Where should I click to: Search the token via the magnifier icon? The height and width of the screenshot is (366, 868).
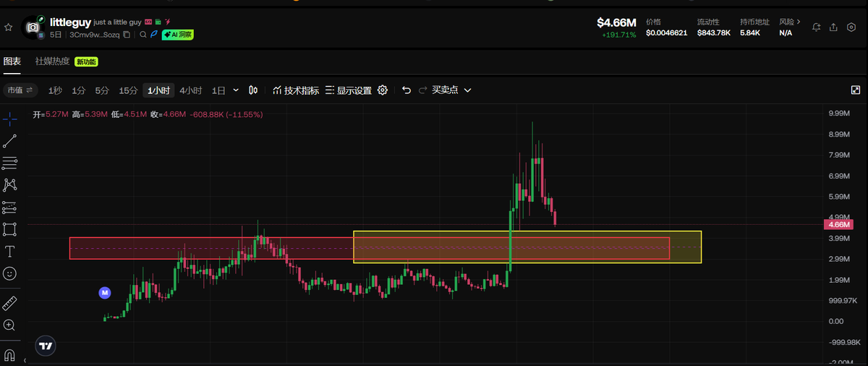[143, 34]
